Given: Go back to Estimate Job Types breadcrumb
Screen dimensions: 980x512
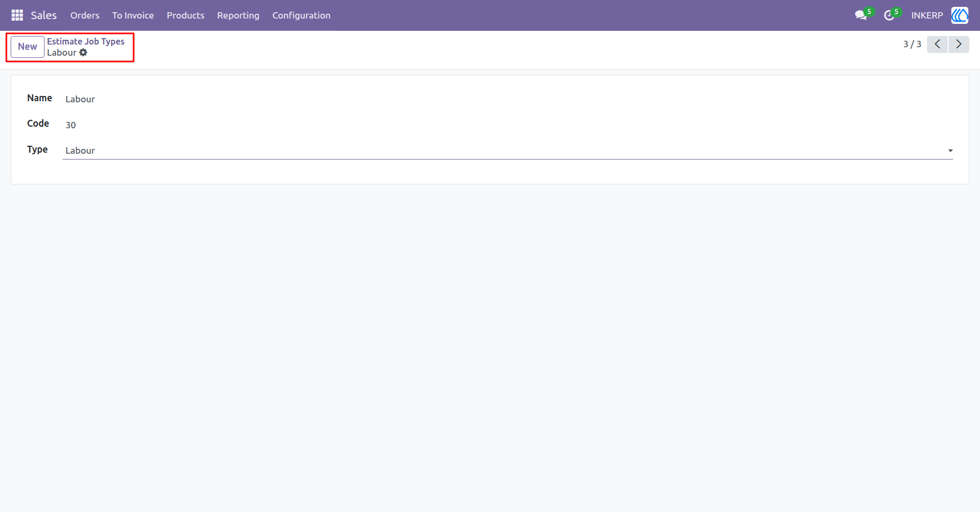Looking at the screenshot, I should 86,41.
